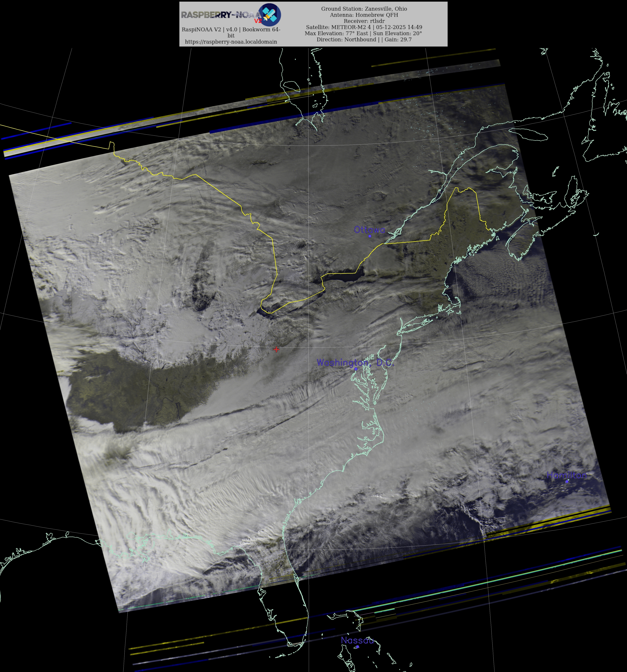Click the Direction Northbound Gain text

(364, 39)
